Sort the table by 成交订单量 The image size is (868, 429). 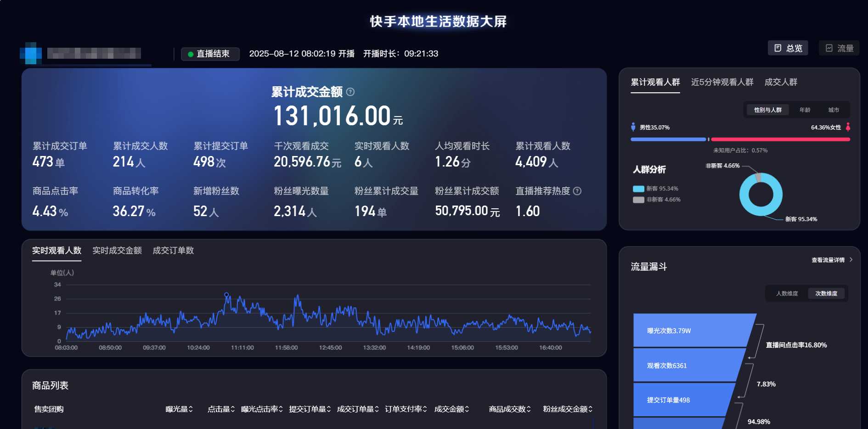[358, 409]
